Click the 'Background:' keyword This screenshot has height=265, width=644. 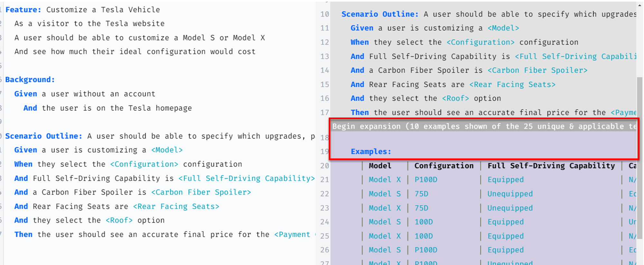30,80
